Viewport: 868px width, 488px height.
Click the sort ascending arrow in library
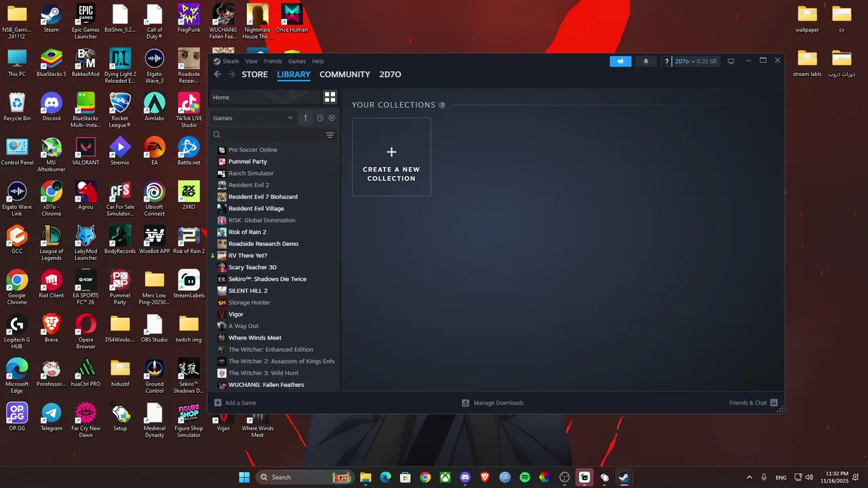pos(305,118)
